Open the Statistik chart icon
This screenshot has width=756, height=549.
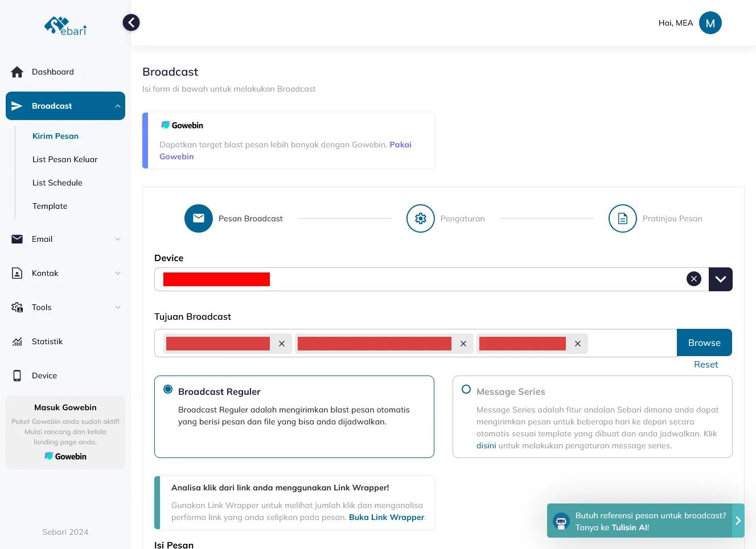coord(17,342)
